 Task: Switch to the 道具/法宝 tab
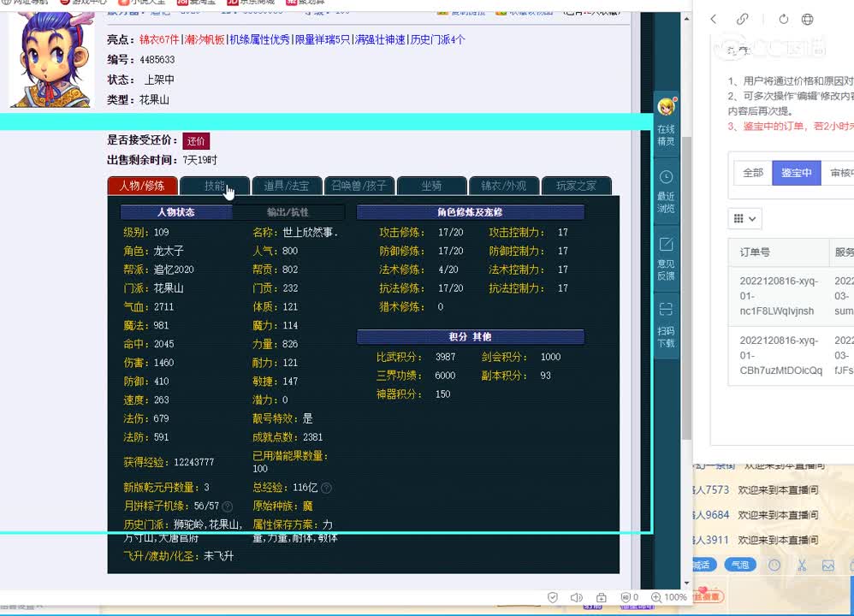[287, 186]
